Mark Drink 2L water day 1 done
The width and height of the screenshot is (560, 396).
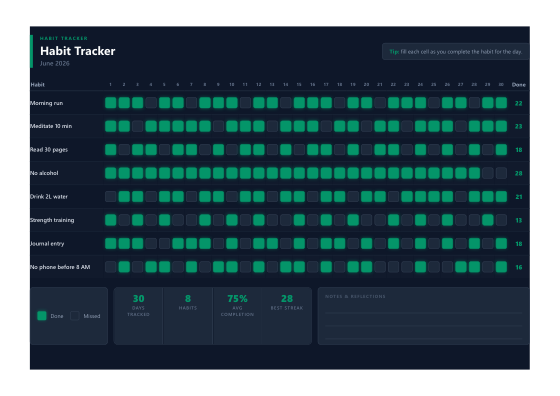[111, 196]
